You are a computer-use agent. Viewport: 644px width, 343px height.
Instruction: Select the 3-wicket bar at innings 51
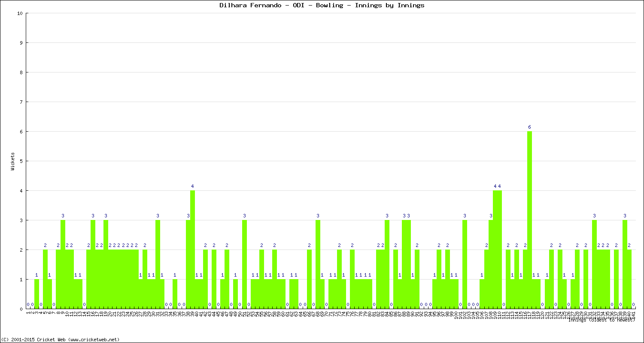pyautogui.click(x=244, y=264)
